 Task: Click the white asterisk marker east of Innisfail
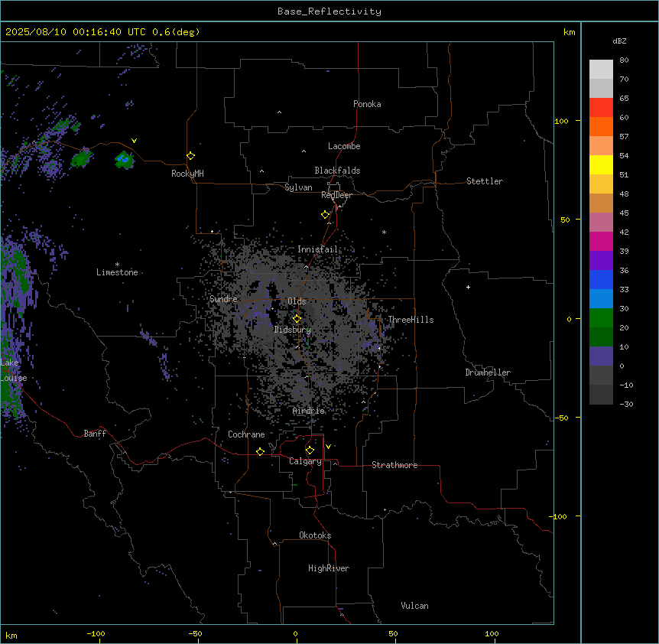click(x=384, y=232)
